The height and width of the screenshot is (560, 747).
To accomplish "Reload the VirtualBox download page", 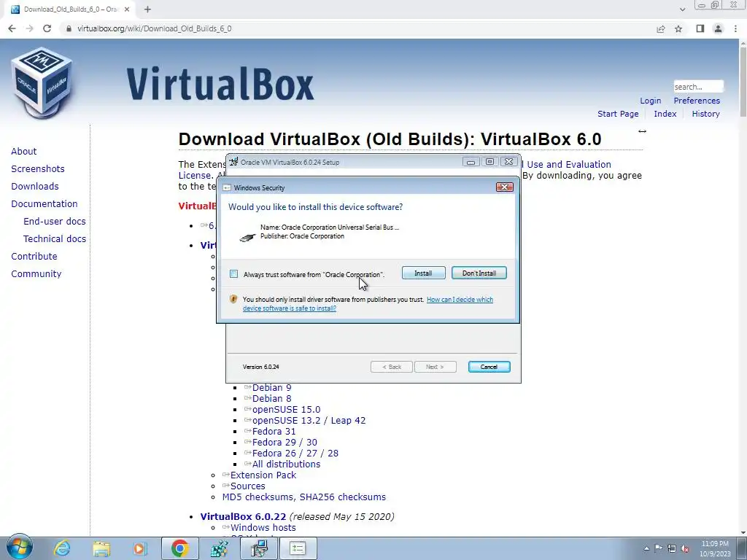I will click(x=47, y=28).
